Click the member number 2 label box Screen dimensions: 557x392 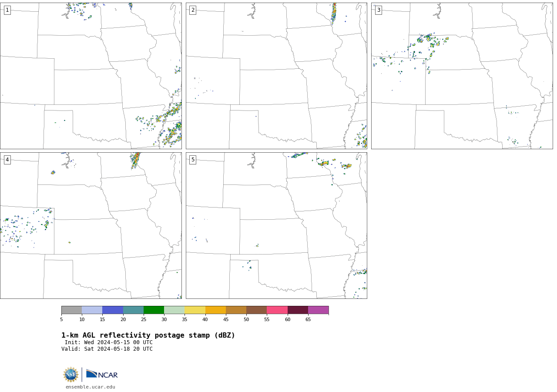tap(193, 10)
